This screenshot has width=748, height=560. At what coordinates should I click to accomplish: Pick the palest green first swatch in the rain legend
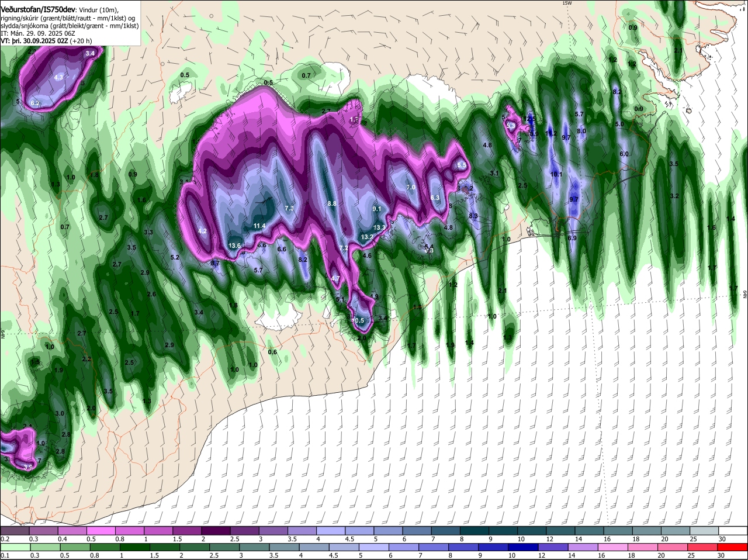15,547
